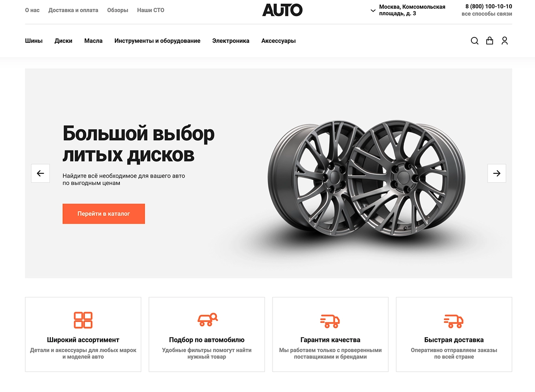Open the Шины category menu

coord(34,41)
